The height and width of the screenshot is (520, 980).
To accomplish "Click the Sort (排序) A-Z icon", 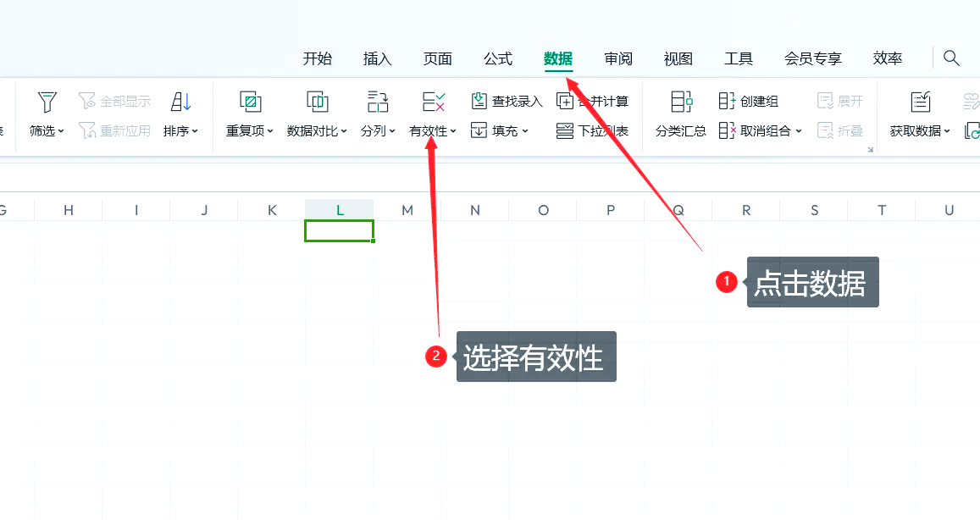I will pyautogui.click(x=180, y=102).
